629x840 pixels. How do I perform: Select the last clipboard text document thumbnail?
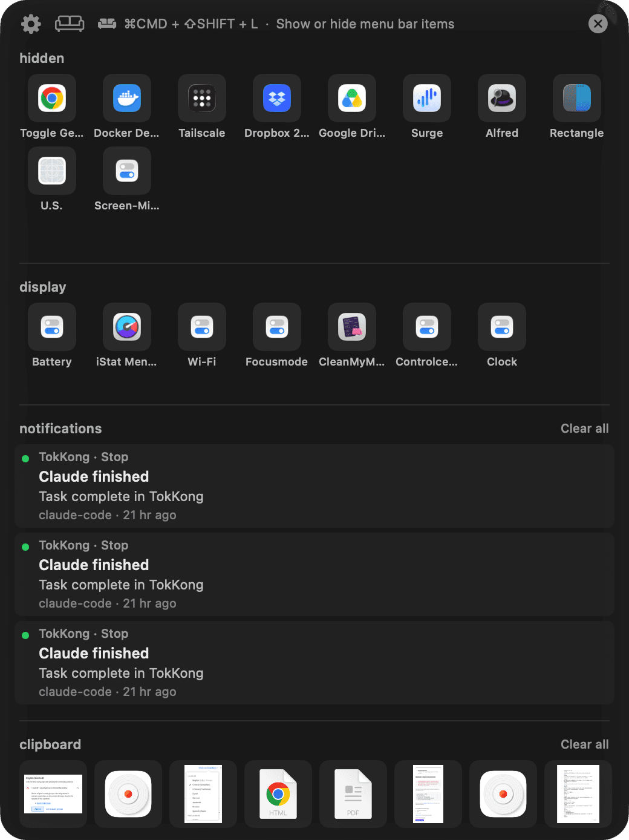578,794
